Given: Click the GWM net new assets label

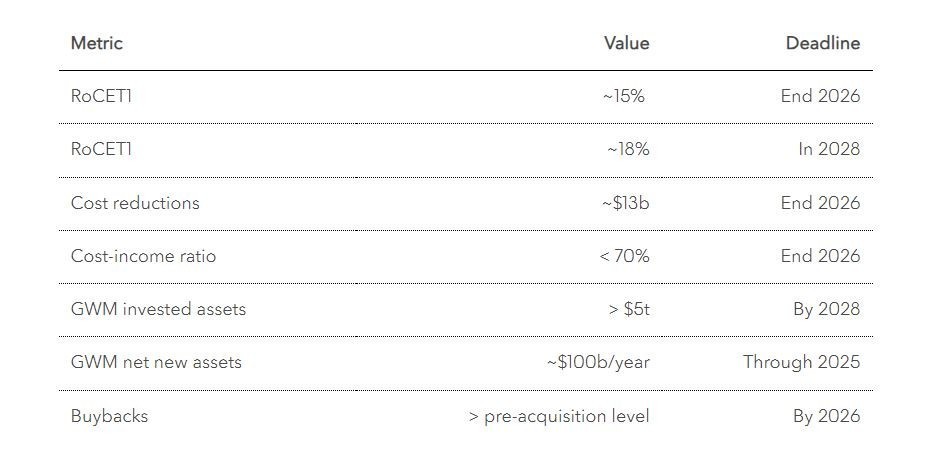Looking at the screenshot, I should 156,362.
